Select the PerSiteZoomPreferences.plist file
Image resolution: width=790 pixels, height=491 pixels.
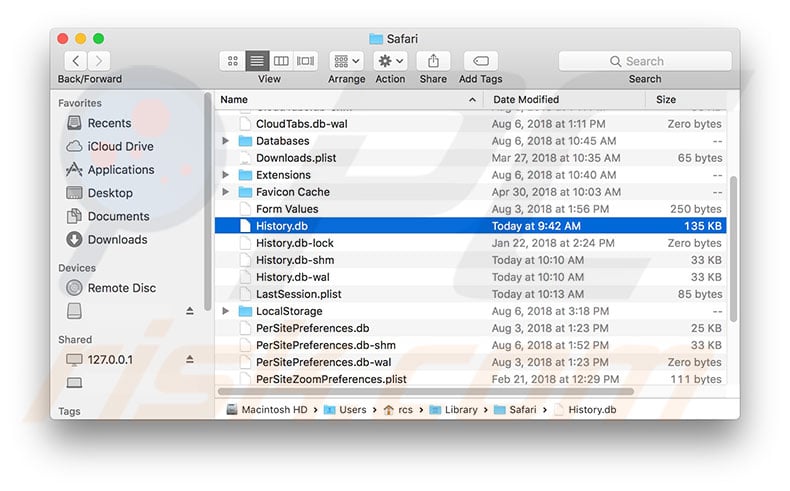pos(471,379)
